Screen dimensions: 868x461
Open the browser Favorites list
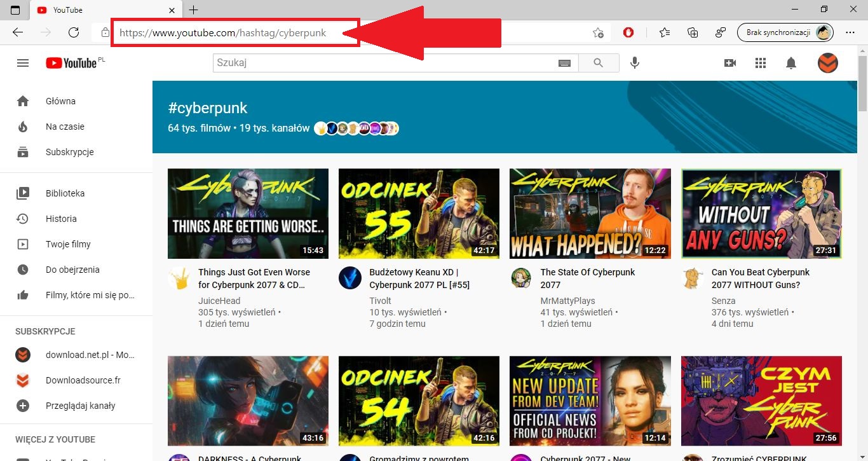[664, 32]
